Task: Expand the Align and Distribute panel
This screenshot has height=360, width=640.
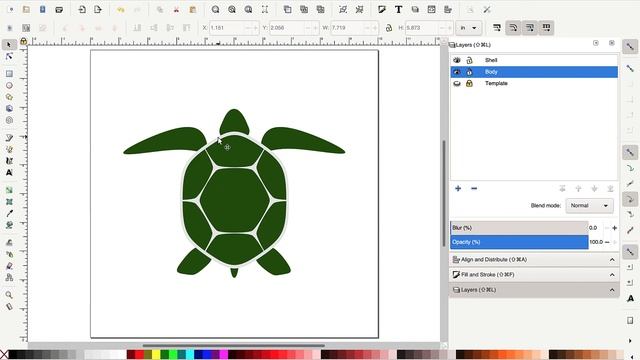Action: pyautogui.click(x=534, y=260)
